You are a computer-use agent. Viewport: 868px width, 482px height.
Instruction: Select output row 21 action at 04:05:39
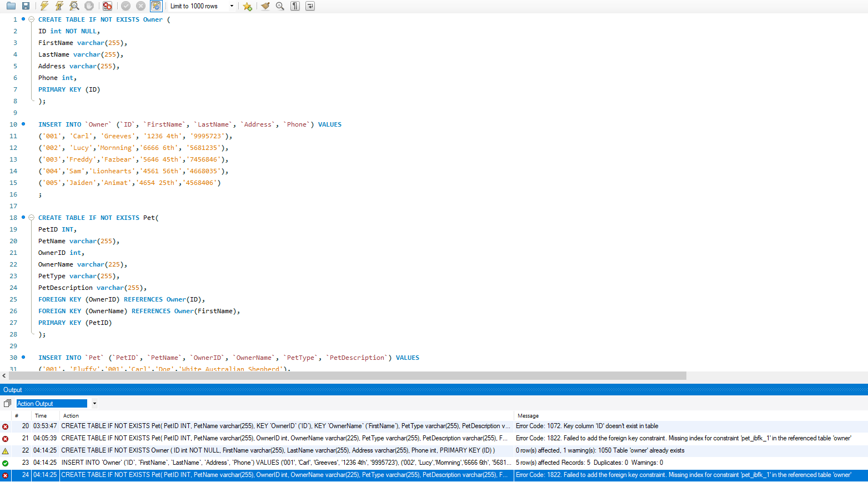284,438
